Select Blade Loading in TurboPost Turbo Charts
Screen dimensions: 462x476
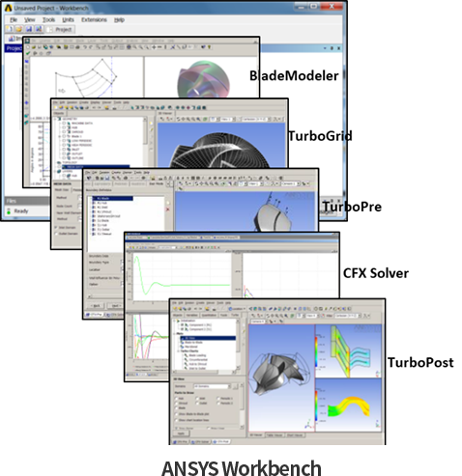[196, 355]
